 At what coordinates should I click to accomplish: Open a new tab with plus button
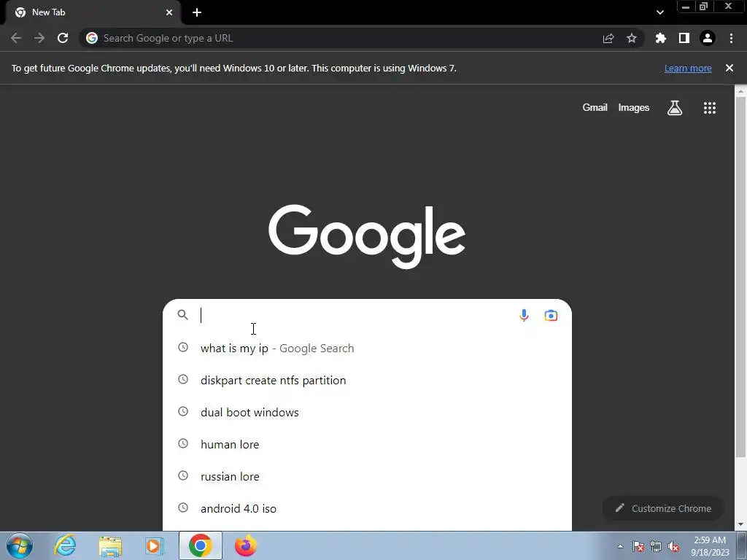(197, 12)
